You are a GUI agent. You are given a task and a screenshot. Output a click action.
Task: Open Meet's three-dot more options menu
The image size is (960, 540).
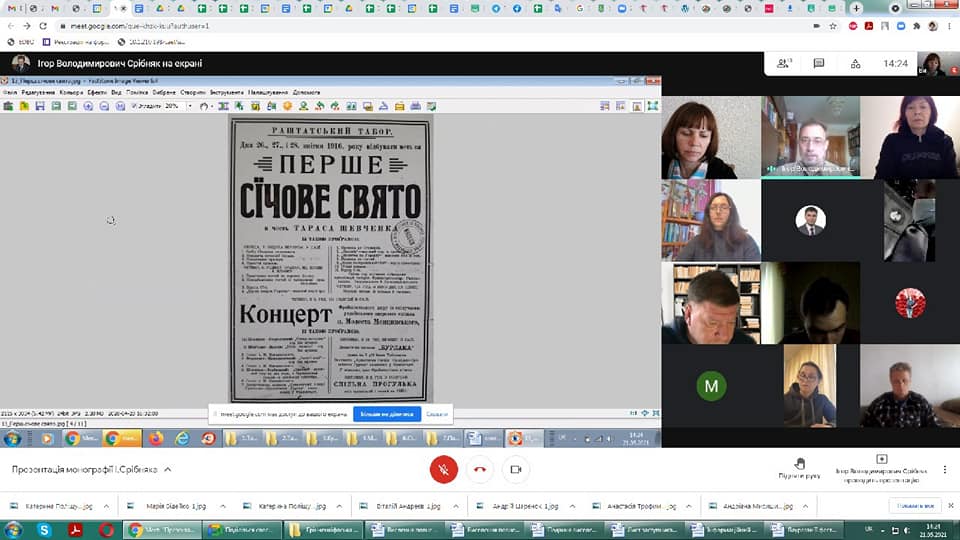(x=945, y=469)
